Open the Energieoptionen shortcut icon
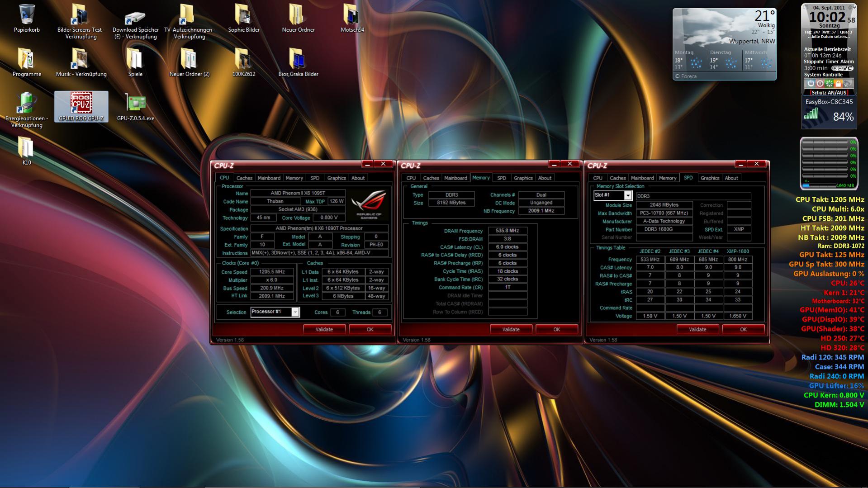This screenshot has height=488, width=868. (x=27, y=110)
